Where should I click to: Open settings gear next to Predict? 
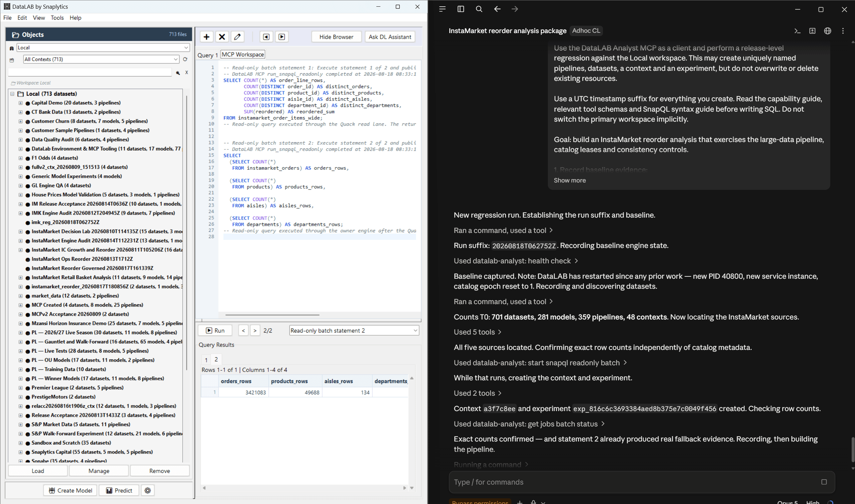(148, 490)
